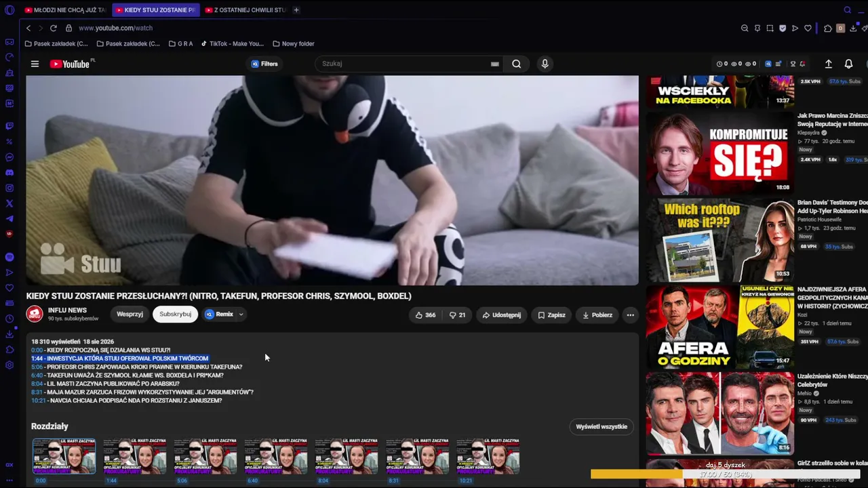Open the YouTube hamburger guide menu
Viewport: 868px width, 488px height.
click(x=35, y=64)
